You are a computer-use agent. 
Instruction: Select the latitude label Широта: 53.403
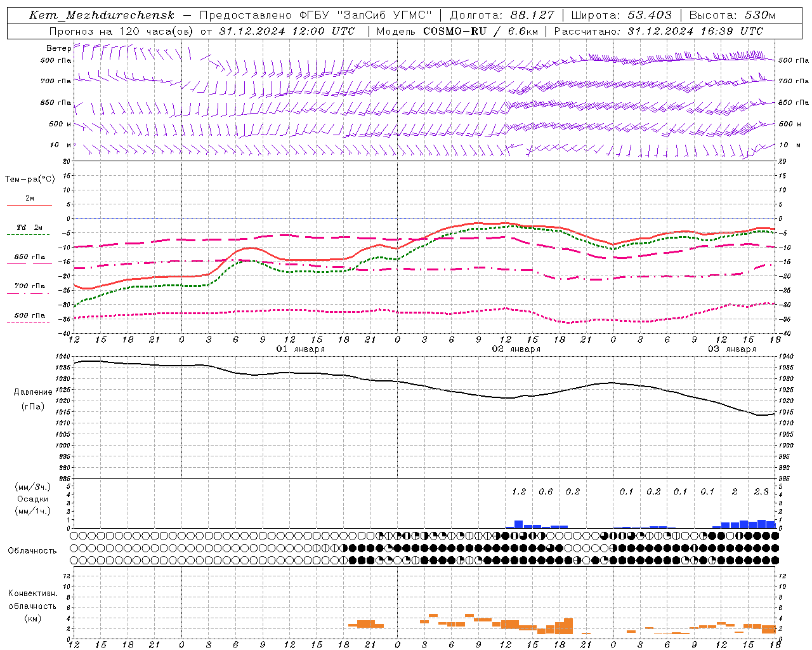point(621,15)
